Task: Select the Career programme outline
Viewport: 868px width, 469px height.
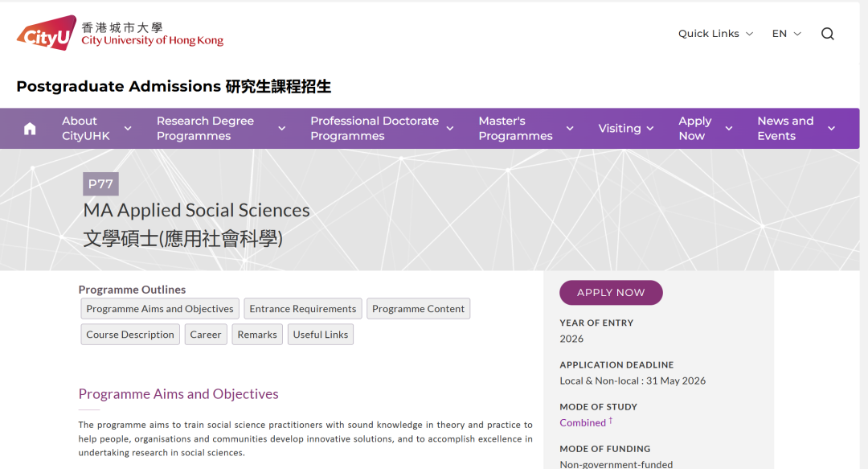Action: [206, 334]
